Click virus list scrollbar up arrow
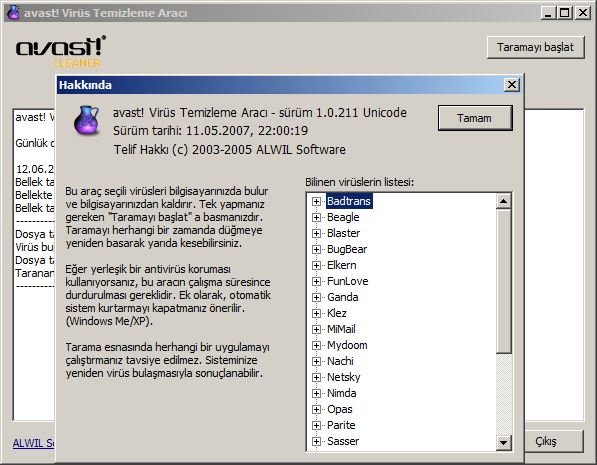597x465 pixels. point(503,201)
